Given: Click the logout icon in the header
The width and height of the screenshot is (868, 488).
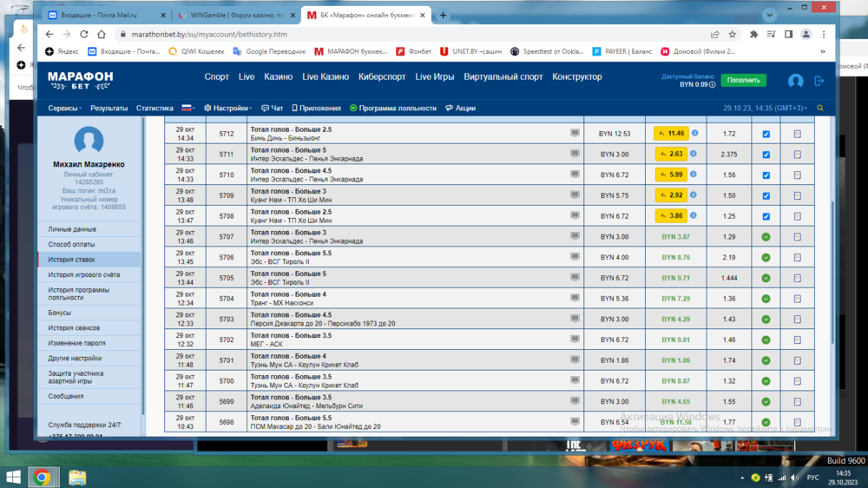Looking at the screenshot, I should click(819, 81).
